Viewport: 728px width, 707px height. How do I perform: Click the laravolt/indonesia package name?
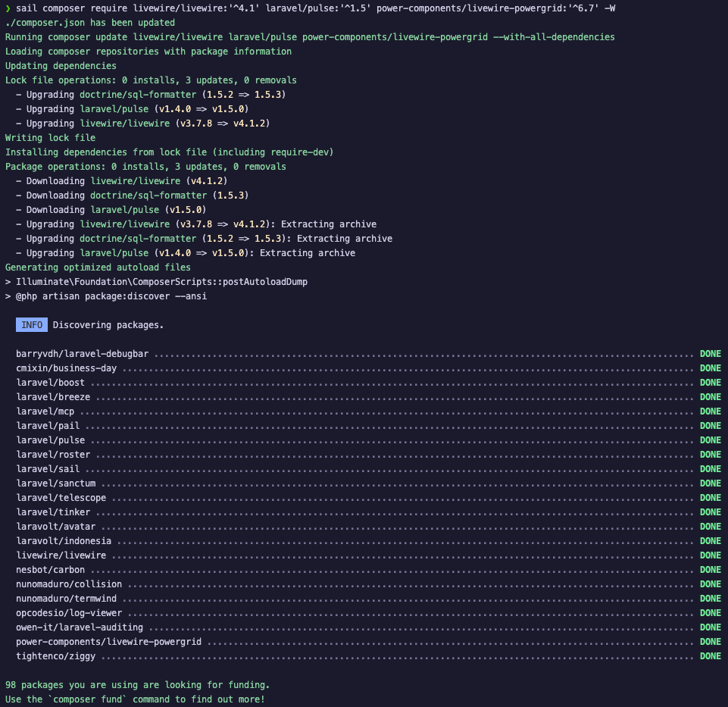[x=64, y=541]
